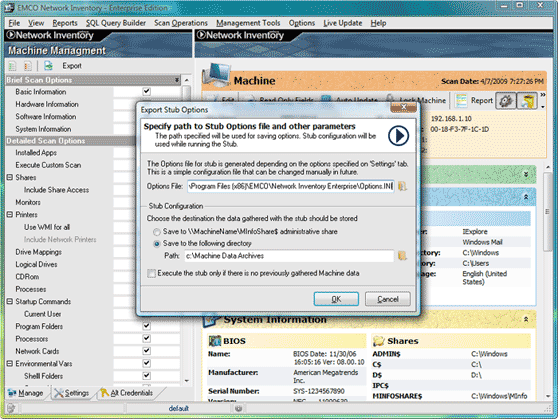The height and width of the screenshot is (419, 558).
Task: Click the Report label in Machine toolbar
Action: coord(482,101)
